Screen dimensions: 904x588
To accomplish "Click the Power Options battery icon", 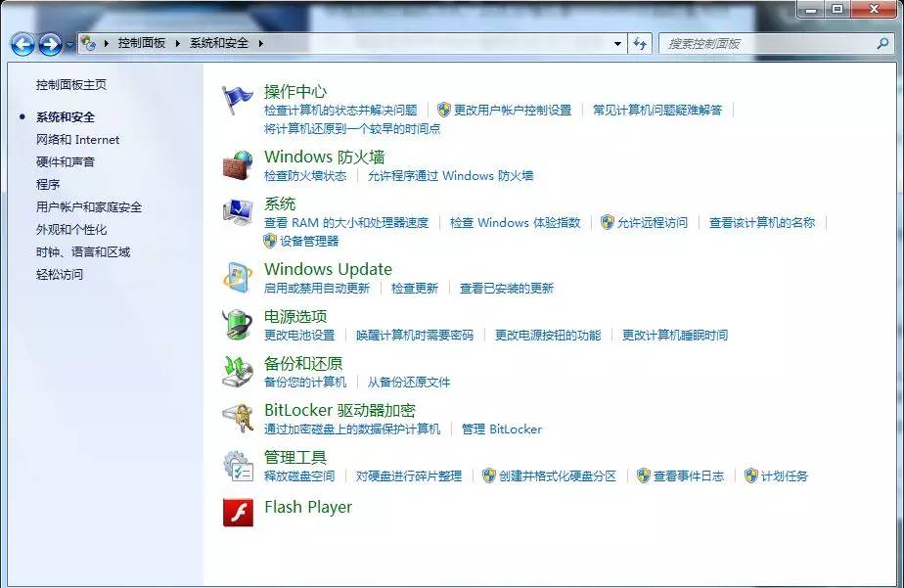I will coord(238,325).
